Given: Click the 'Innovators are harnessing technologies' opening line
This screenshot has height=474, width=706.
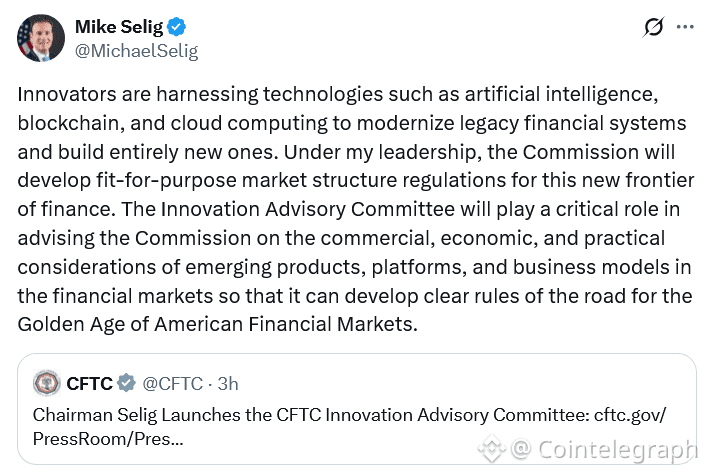Looking at the screenshot, I should pos(168,97).
